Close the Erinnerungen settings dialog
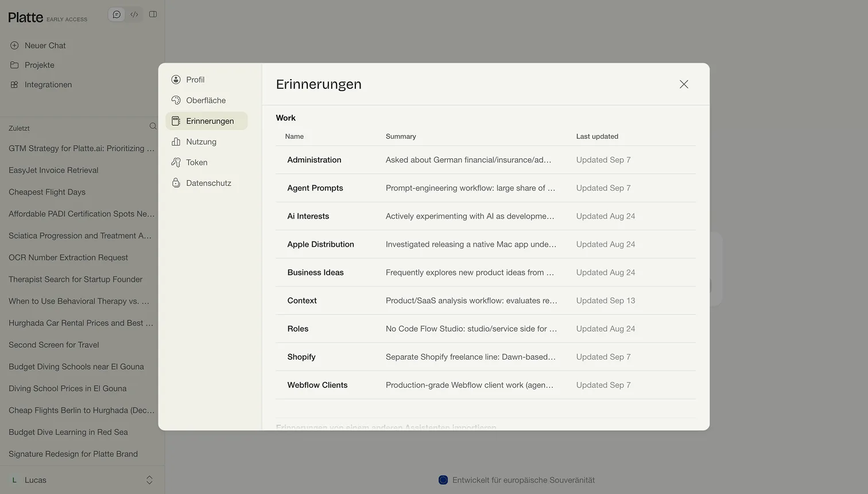The width and height of the screenshot is (868, 494). click(x=684, y=84)
